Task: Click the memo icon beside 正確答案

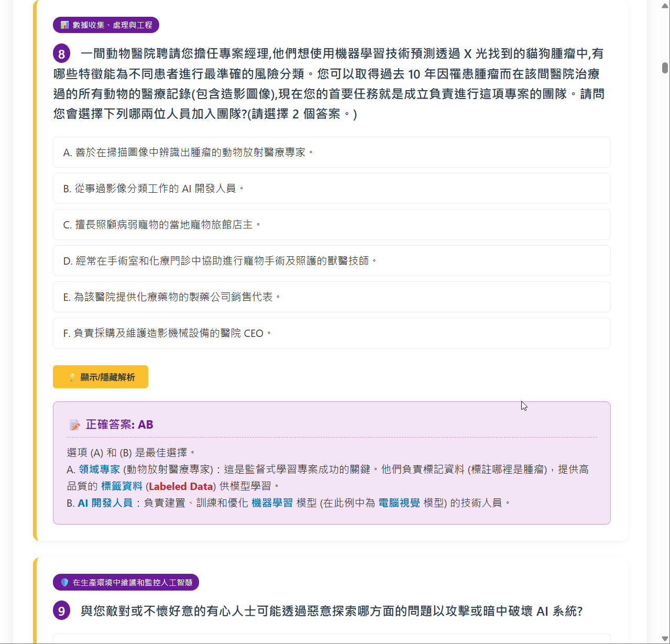Action: pos(74,425)
